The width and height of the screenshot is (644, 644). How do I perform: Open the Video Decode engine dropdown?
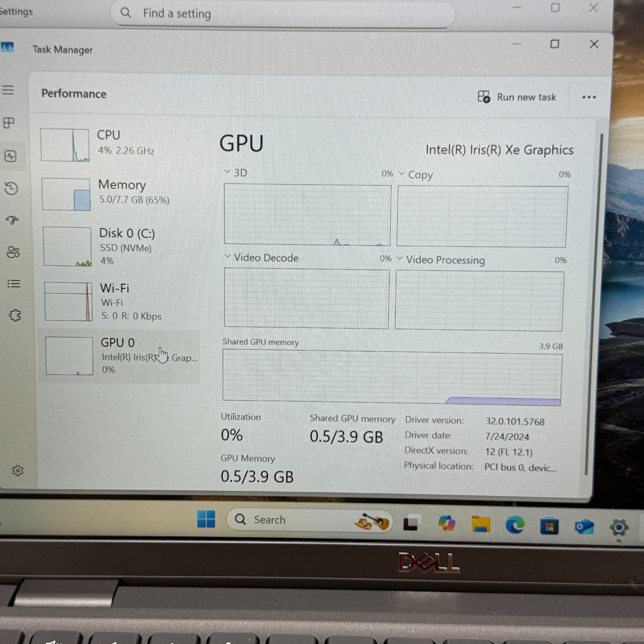point(228,257)
